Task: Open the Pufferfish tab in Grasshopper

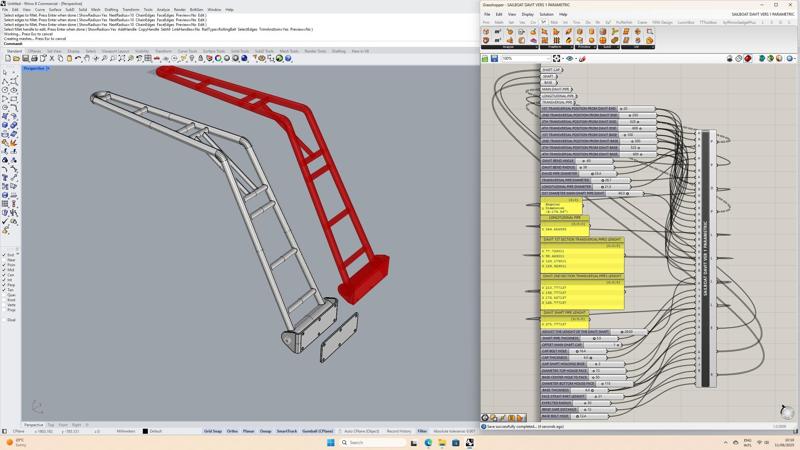Action: (x=624, y=22)
